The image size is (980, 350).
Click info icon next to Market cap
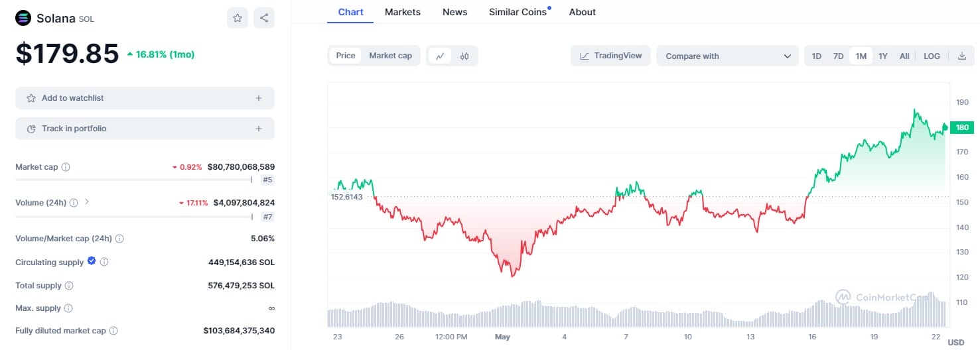[66, 167]
